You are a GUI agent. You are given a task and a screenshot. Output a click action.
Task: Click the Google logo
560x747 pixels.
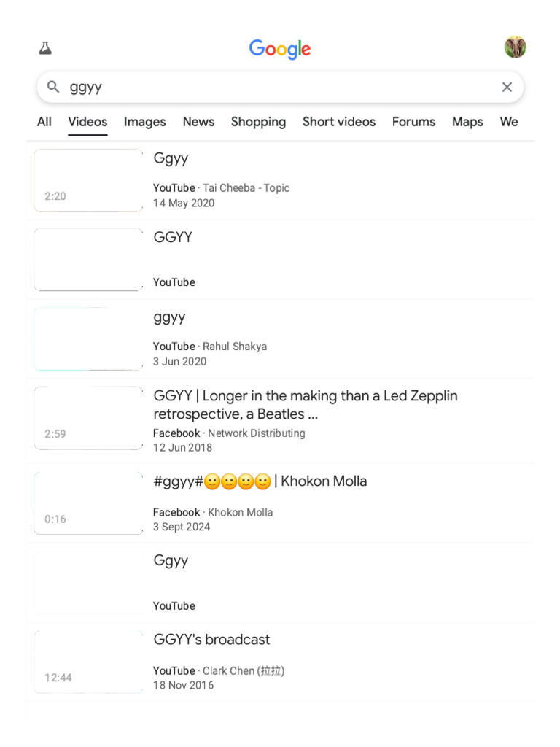pos(280,49)
